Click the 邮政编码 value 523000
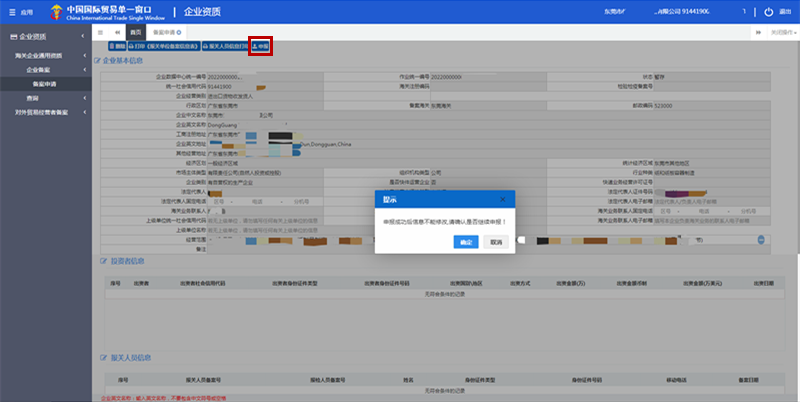The image size is (800, 402). [x=663, y=106]
